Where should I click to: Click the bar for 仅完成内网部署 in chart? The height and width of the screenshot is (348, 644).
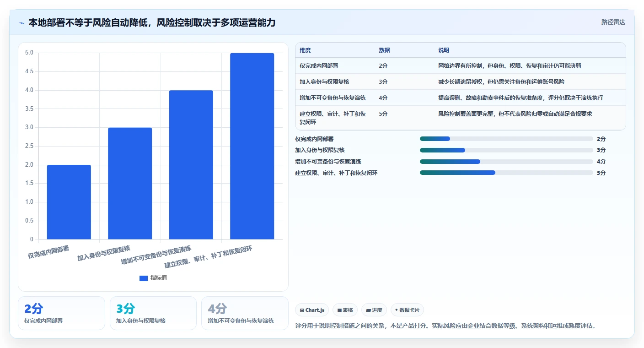pos(69,202)
